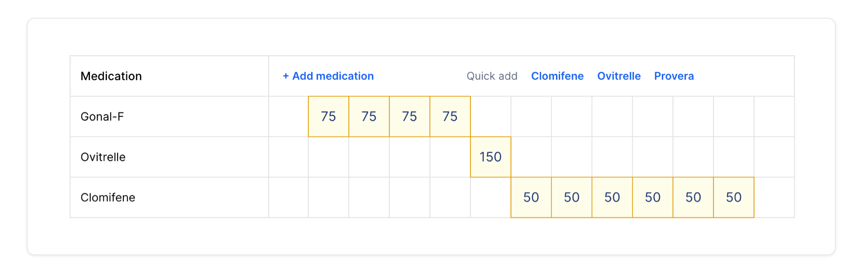Pick the third 50 dose cell for Clomifene
868x274 pixels.
pos(612,197)
